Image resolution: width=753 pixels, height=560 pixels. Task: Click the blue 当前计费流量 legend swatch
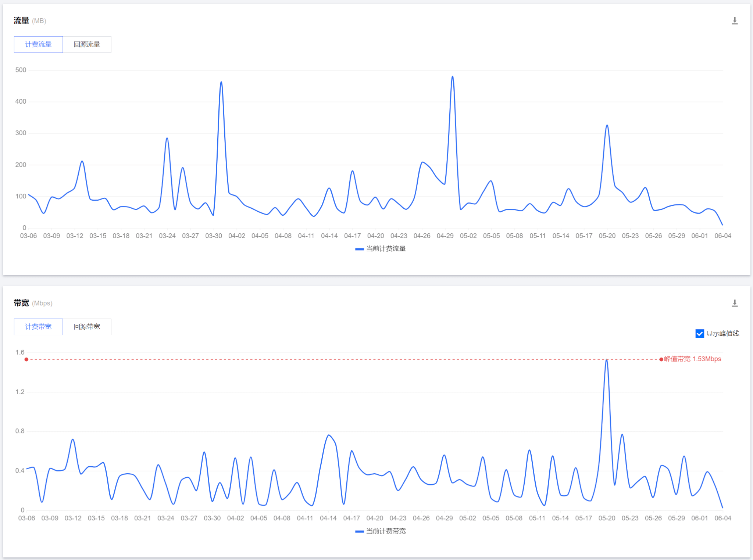point(359,249)
